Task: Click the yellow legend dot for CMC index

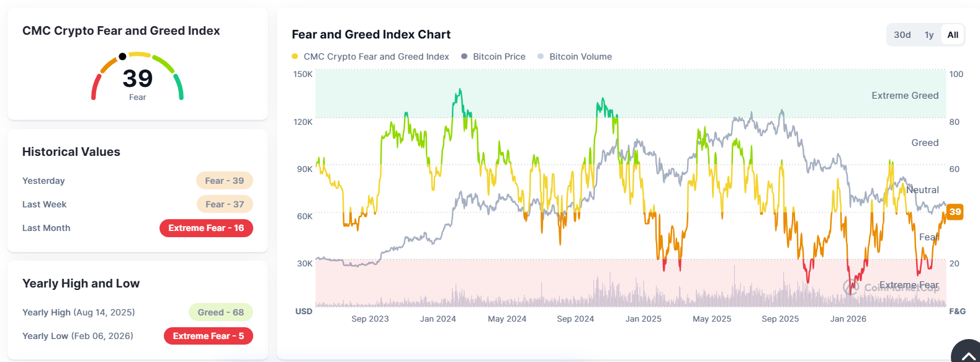Action: click(295, 57)
